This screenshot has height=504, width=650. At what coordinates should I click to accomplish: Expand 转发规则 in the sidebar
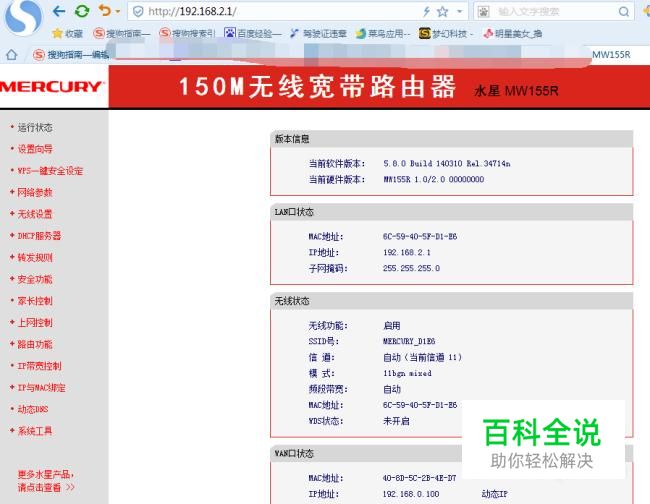pyautogui.click(x=35, y=257)
